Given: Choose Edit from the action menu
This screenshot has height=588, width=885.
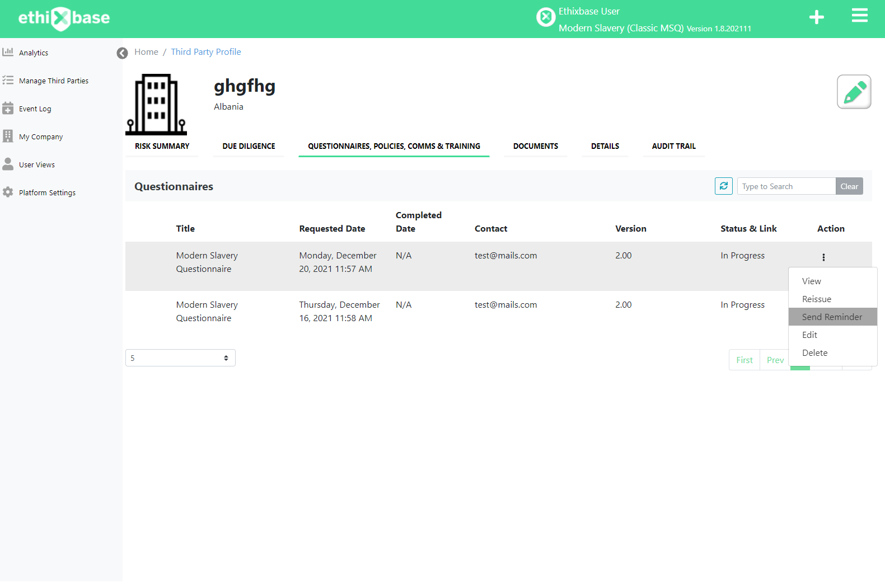Looking at the screenshot, I should 833,335.
